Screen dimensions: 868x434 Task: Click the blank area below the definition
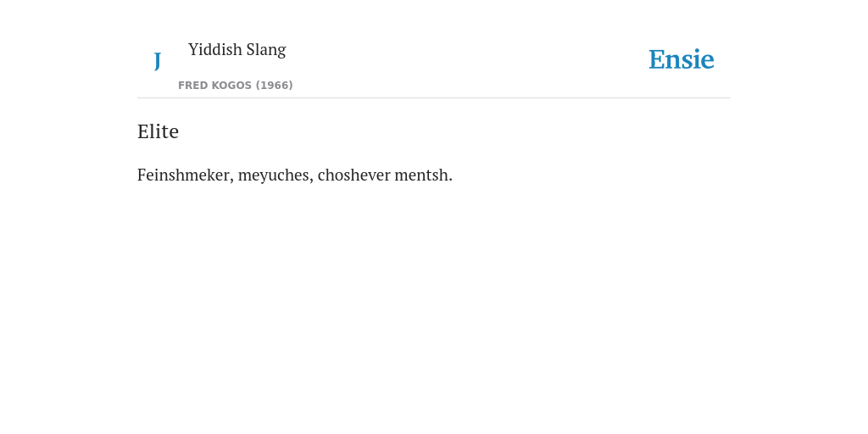[434, 304]
